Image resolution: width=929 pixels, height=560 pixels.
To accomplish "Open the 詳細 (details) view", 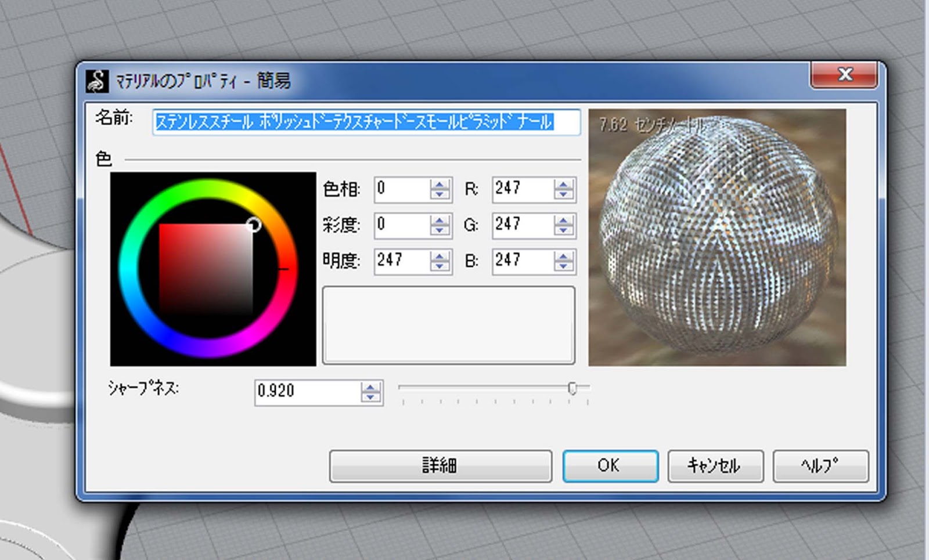I will 440,466.
